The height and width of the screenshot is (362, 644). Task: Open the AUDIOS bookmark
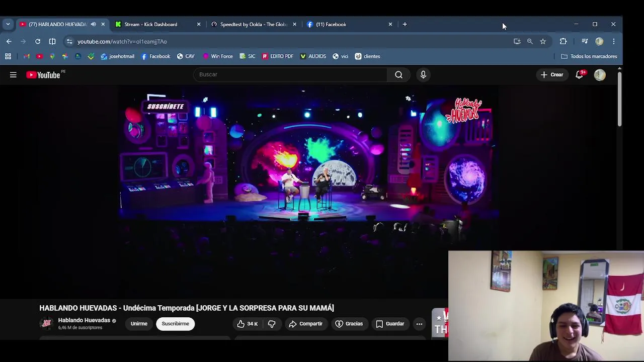click(313, 56)
